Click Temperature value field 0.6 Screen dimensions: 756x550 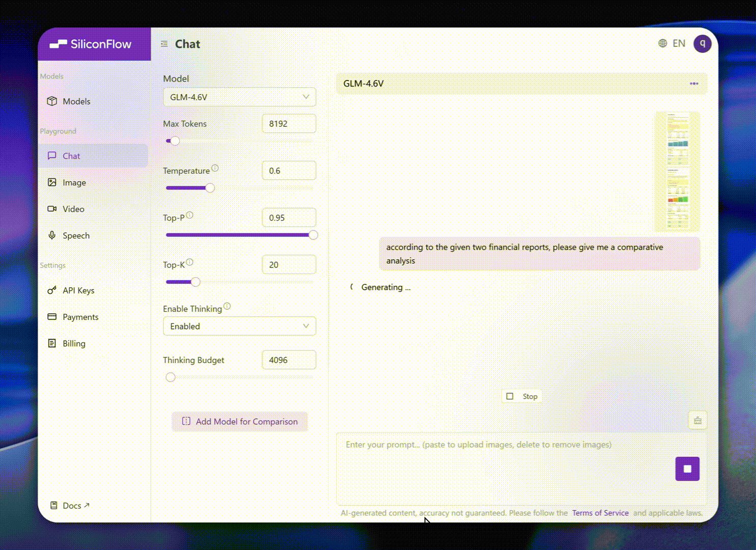point(289,171)
